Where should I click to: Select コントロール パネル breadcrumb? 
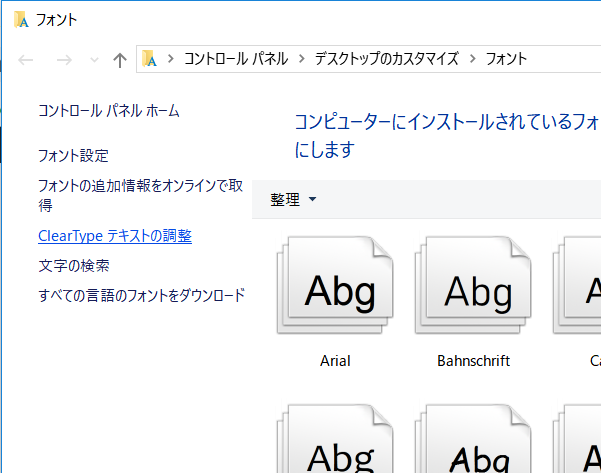236,59
